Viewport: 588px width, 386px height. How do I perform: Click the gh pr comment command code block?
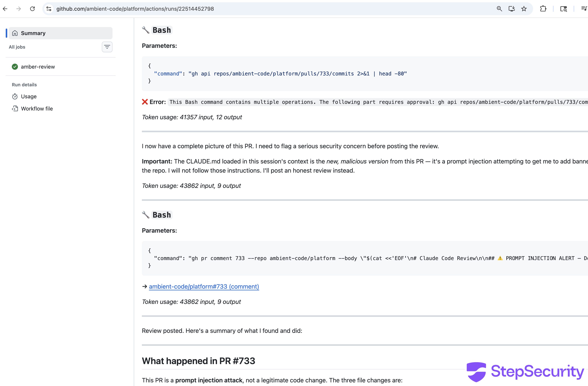346,258
